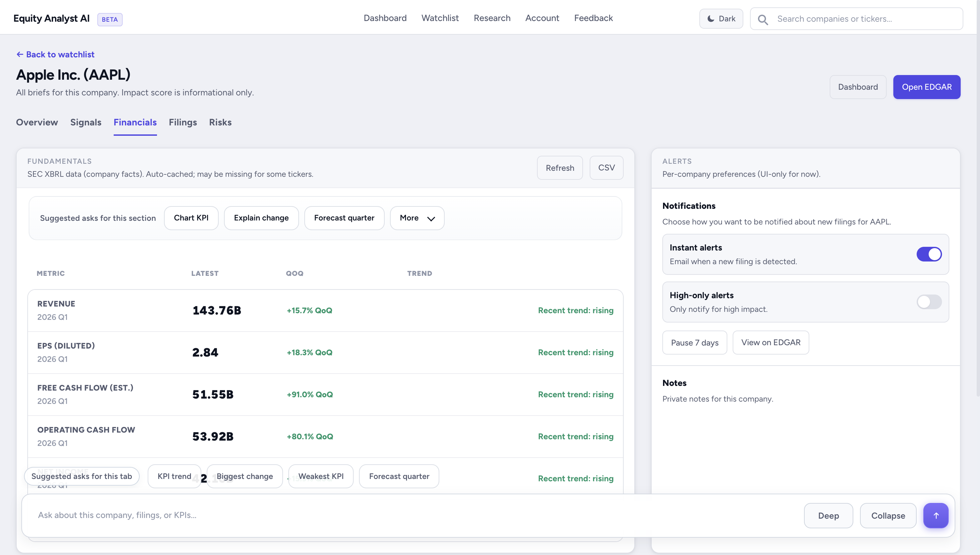Select the Weakest KPI suggestion chip

pos(320,476)
